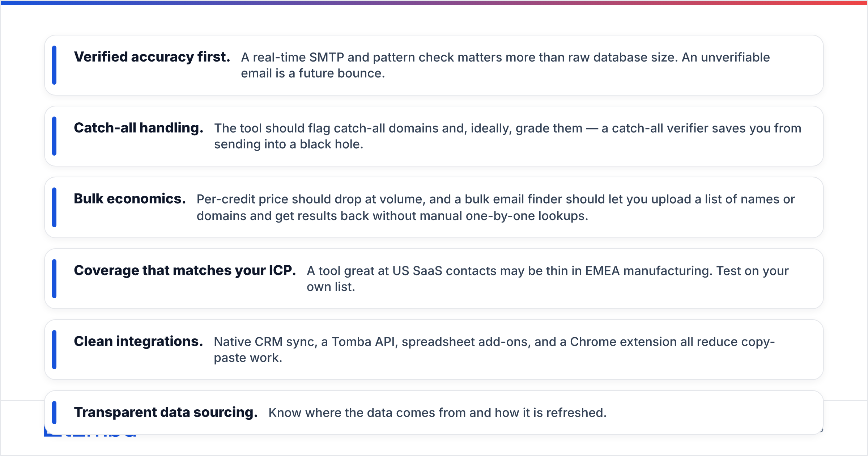Click the catch-all verifier description text

coord(508,136)
